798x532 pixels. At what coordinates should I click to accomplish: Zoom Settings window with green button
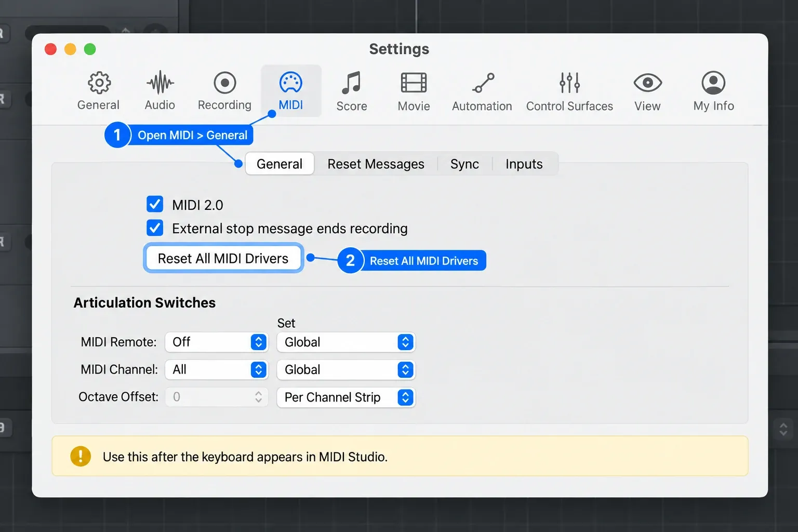click(90, 49)
